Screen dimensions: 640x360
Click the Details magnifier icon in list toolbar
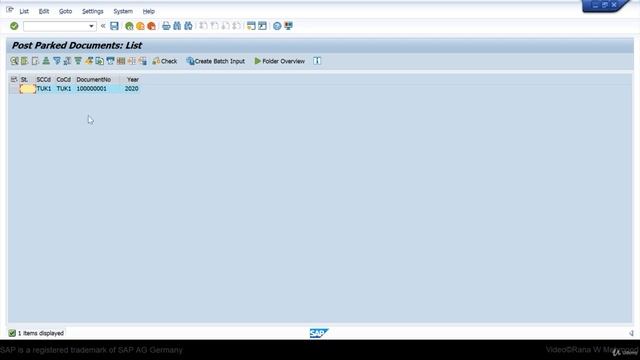pyautogui.click(x=14, y=61)
